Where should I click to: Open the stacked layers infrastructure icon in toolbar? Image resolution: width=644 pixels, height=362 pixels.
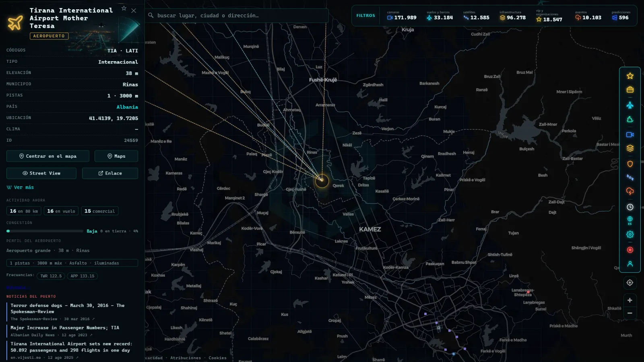630,148
